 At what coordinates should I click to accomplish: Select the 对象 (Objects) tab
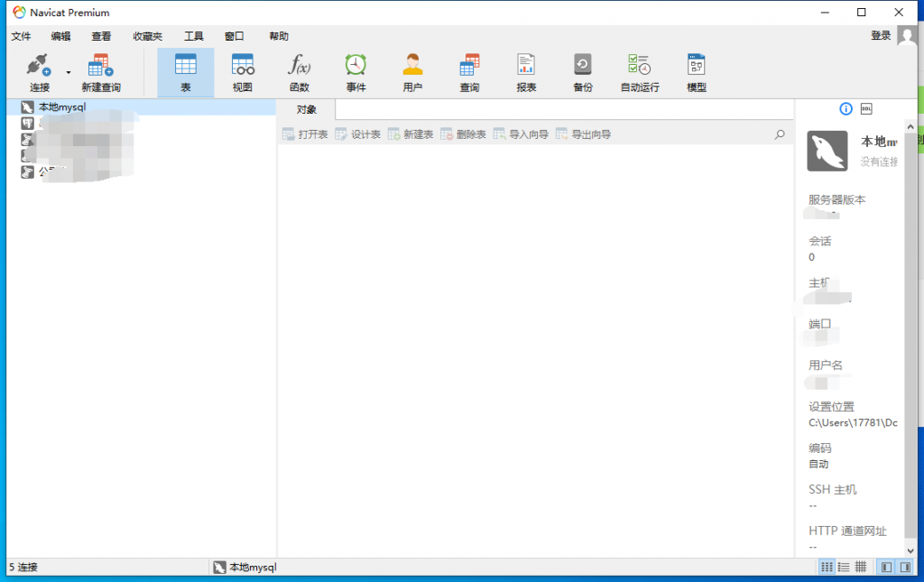point(307,109)
